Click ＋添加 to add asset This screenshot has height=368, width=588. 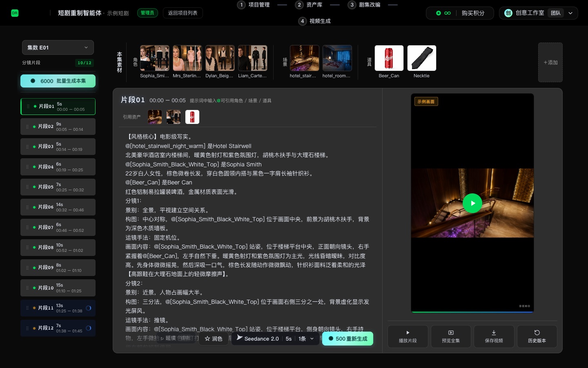(x=550, y=63)
